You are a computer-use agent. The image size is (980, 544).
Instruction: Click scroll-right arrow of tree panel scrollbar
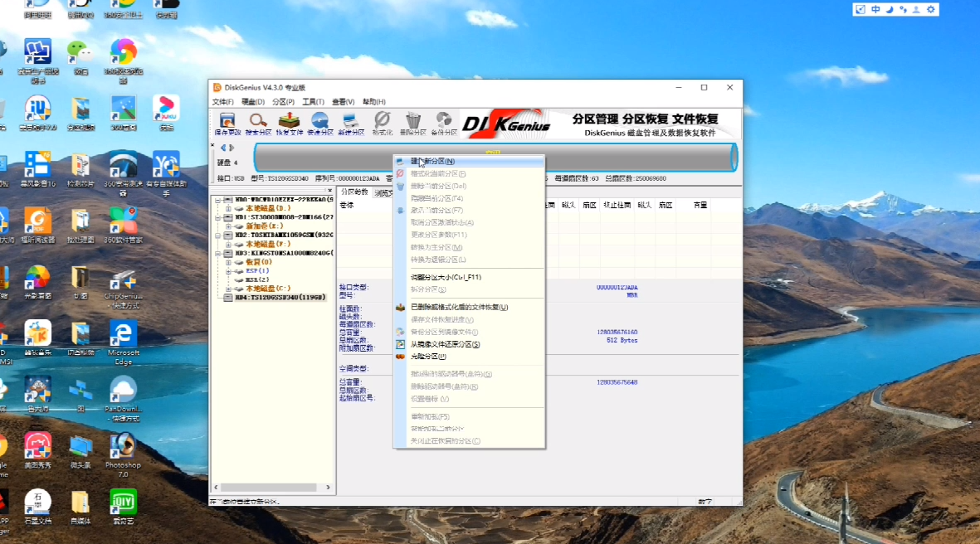(x=328, y=487)
